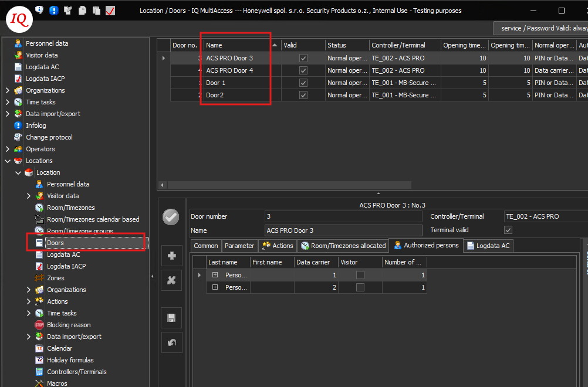The image size is (588, 387).
Task: Select the Authorized persons tab
Action: (427, 245)
